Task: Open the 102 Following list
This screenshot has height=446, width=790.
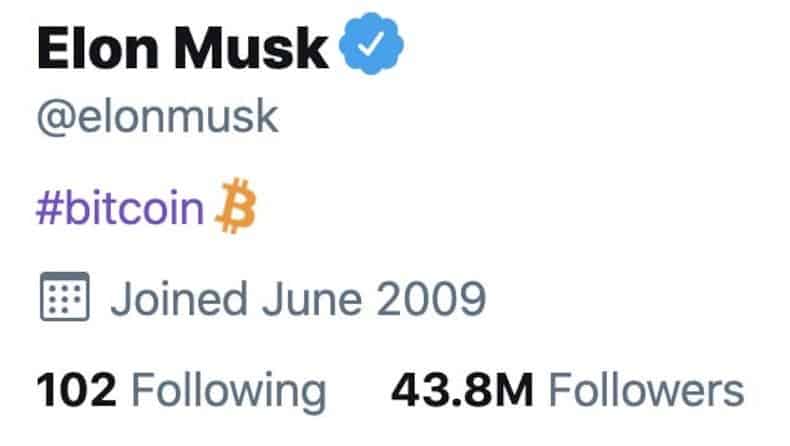Action: coord(181,392)
